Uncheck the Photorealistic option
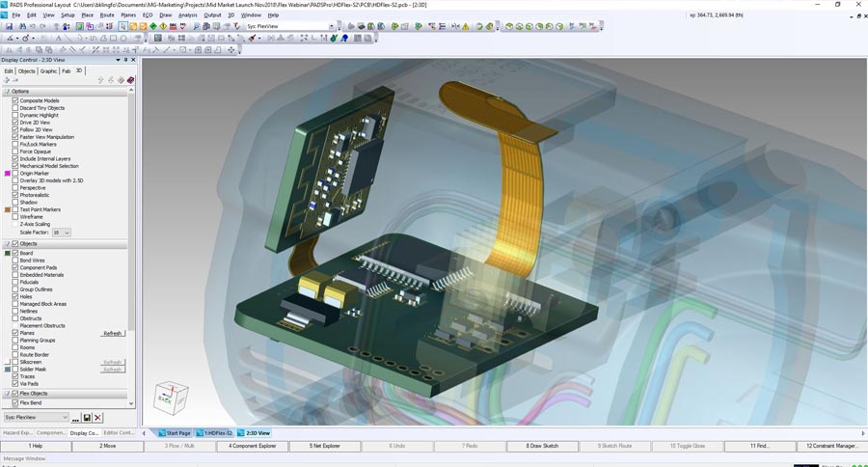The height and width of the screenshot is (467, 868). click(x=15, y=195)
